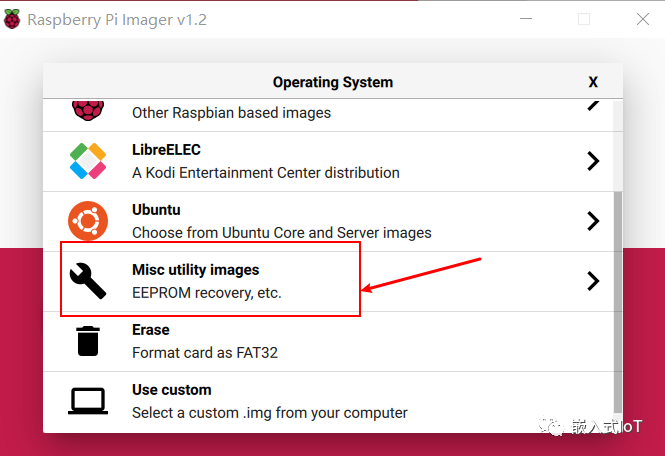The image size is (665, 456).
Task: Click the orange Ubuntu logo
Action: point(88,221)
